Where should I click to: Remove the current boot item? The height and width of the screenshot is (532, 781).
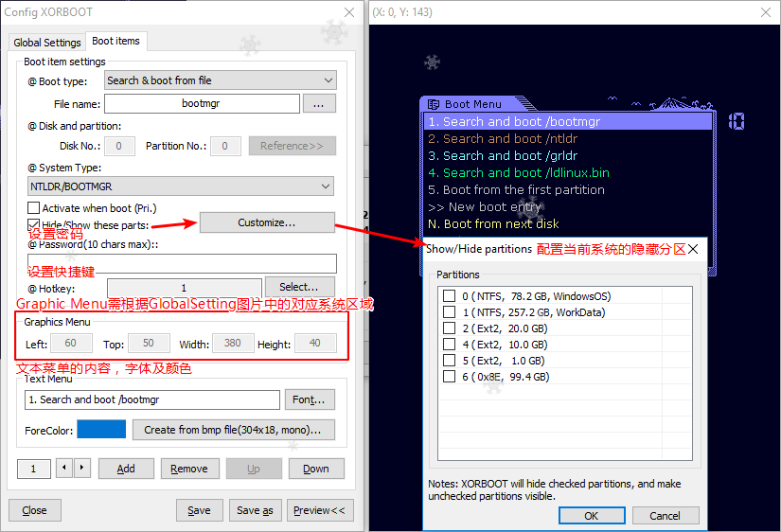click(189, 469)
